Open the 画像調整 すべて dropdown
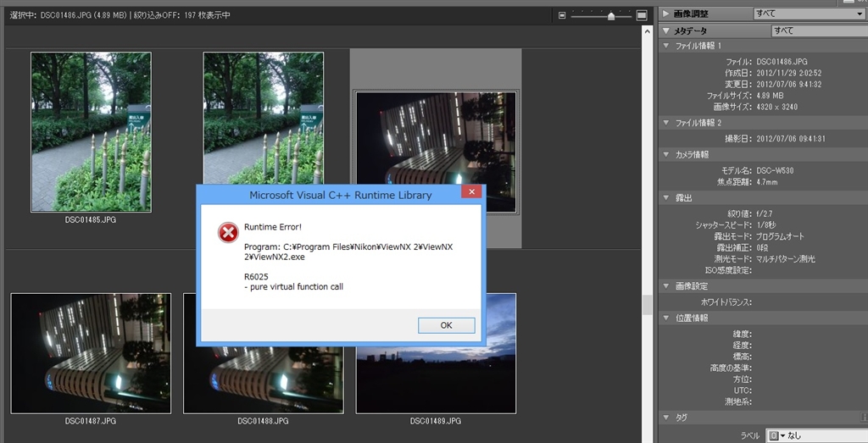Viewport: 868px width, 443px height. click(808, 14)
